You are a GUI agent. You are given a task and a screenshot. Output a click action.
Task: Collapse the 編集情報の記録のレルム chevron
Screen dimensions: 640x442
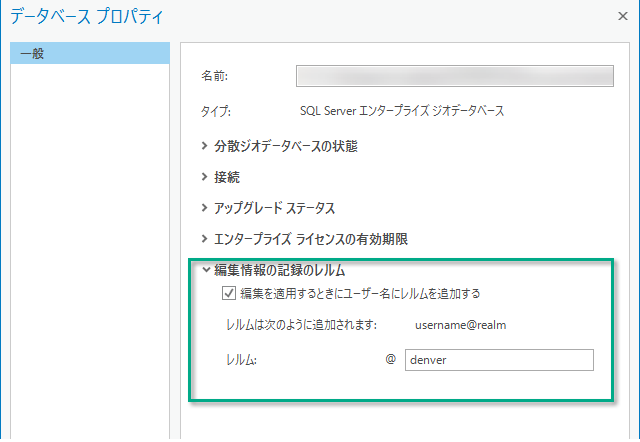[x=205, y=269]
